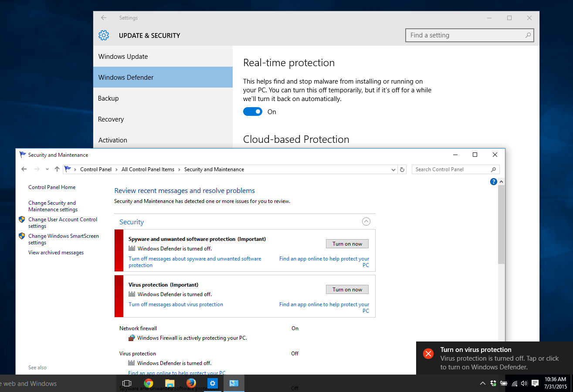Click the up arrow to navigate to All Control Panel Items
The width and height of the screenshot is (573, 392).
(56, 169)
